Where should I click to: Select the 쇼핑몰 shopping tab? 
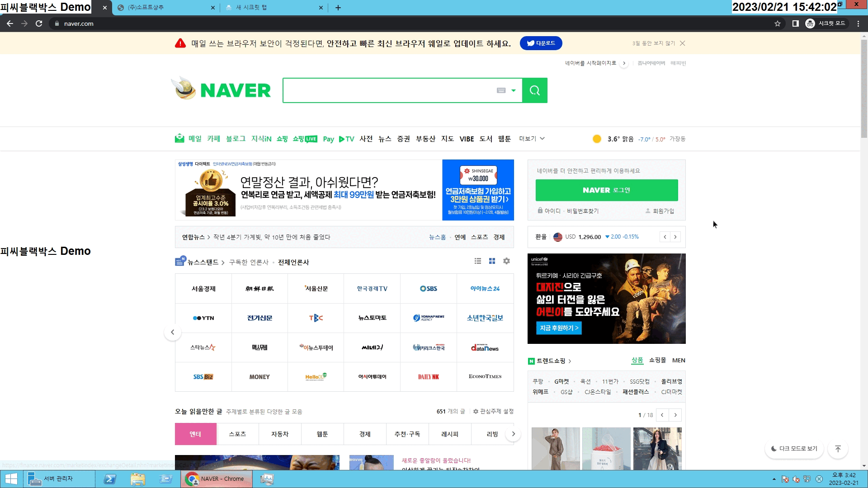[x=657, y=360]
